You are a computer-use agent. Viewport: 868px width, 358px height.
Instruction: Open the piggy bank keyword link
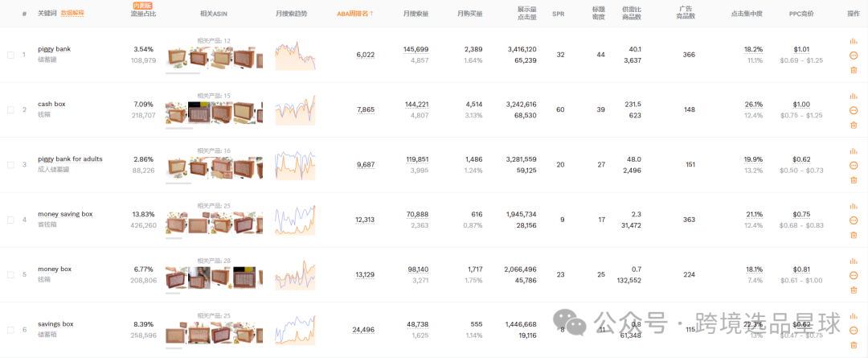point(55,49)
